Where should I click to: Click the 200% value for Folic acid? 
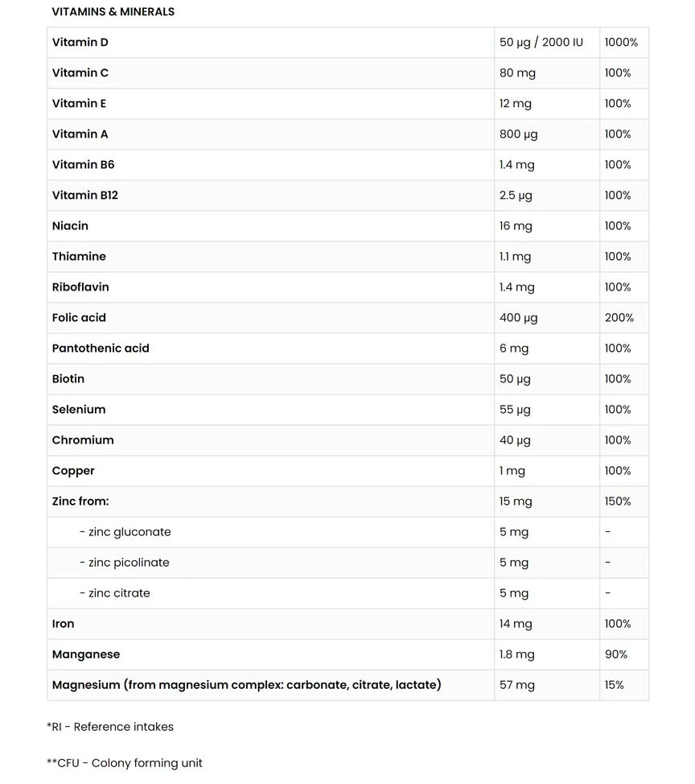[x=619, y=318]
